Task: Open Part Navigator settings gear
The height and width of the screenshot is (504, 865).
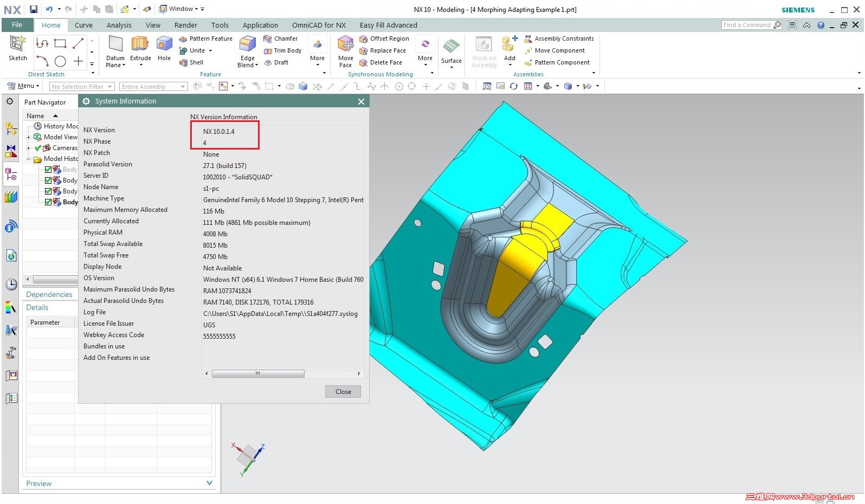Action: pyautogui.click(x=10, y=101)
